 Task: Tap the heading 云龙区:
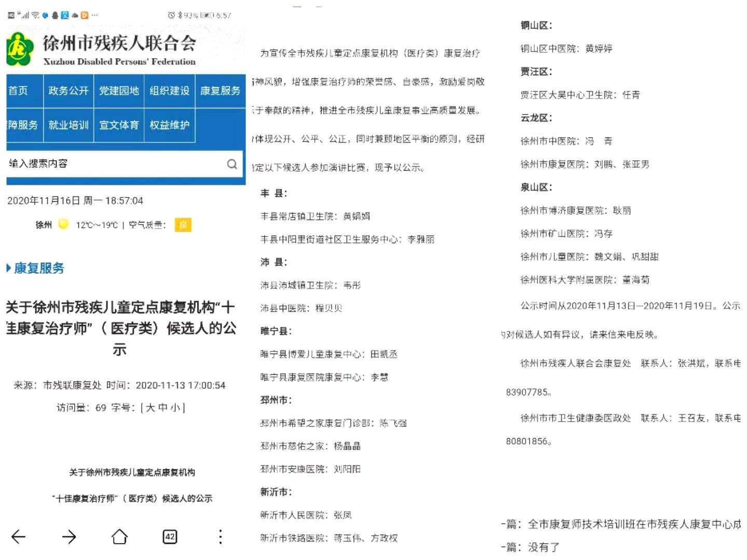(x=536, y=118)
